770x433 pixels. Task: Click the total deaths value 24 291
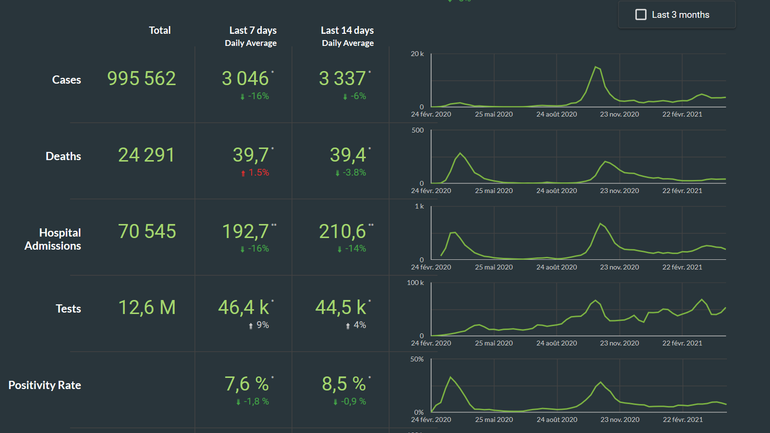146,155
